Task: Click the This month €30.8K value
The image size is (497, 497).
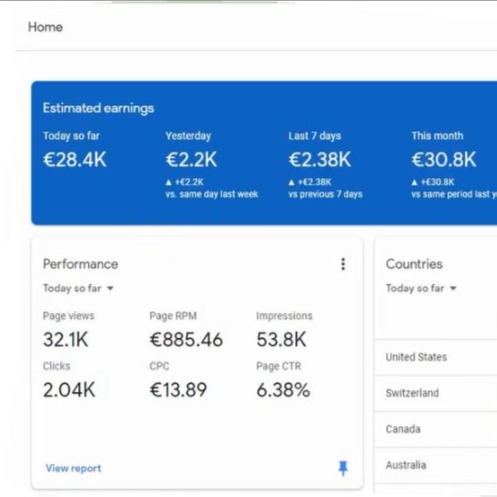Action: tap(444, 159)
